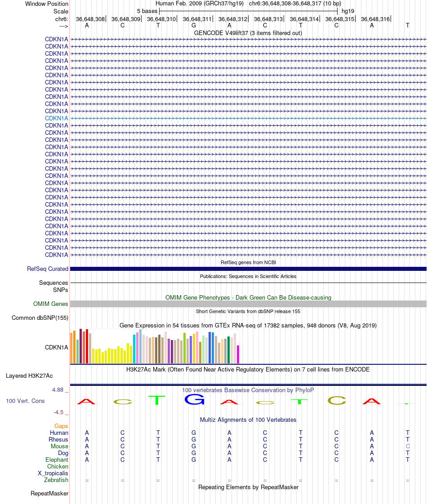Click the '--->' strand direction arrow label
427x504 pixels.
64,26
